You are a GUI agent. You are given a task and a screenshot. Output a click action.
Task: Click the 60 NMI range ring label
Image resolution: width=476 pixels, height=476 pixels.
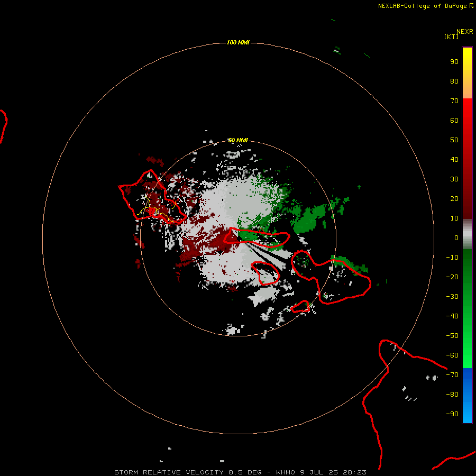[x=237, y=140]
